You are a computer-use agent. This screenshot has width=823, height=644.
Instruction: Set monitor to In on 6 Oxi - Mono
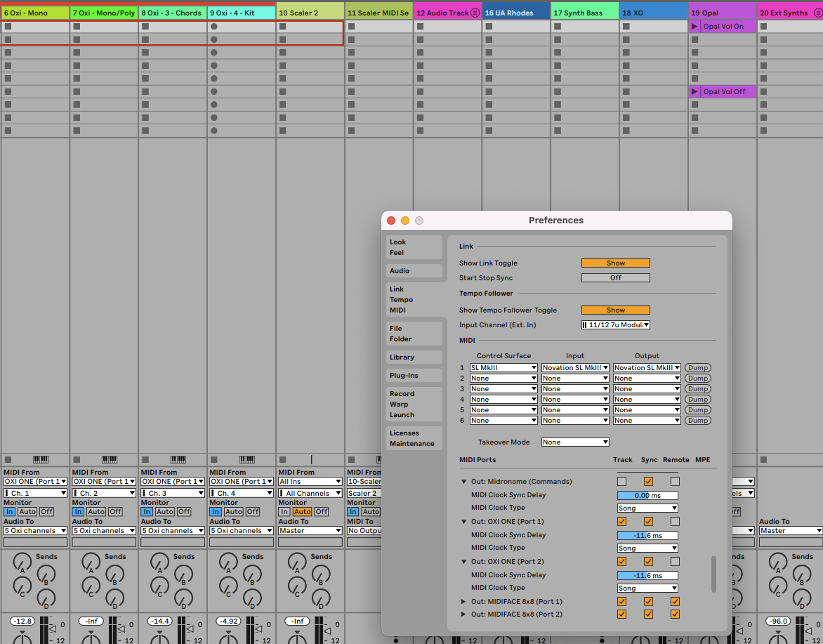coord(9,512)
